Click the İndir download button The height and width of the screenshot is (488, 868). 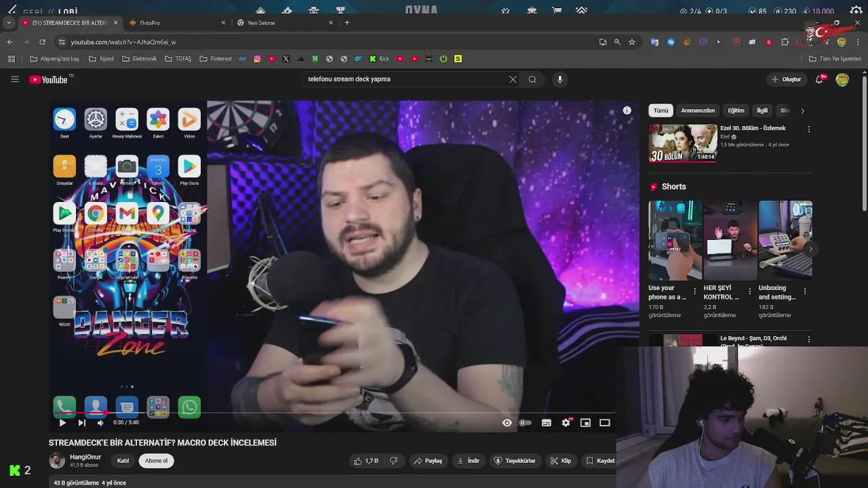(468, 461)
